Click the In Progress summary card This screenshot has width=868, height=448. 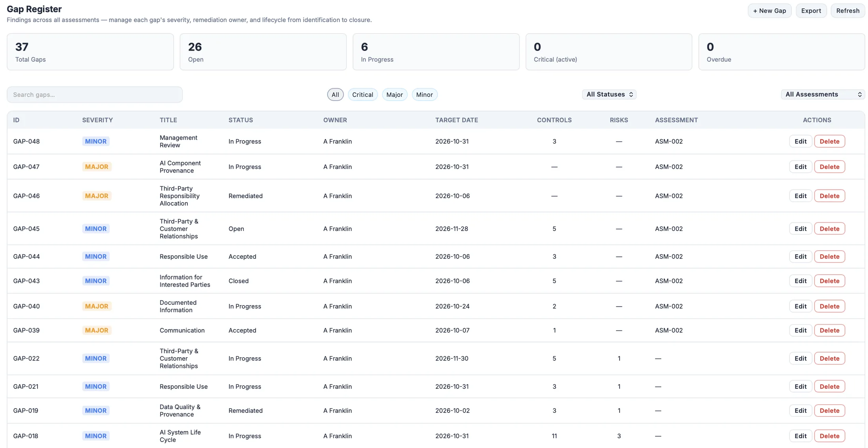tap(436, 52)
